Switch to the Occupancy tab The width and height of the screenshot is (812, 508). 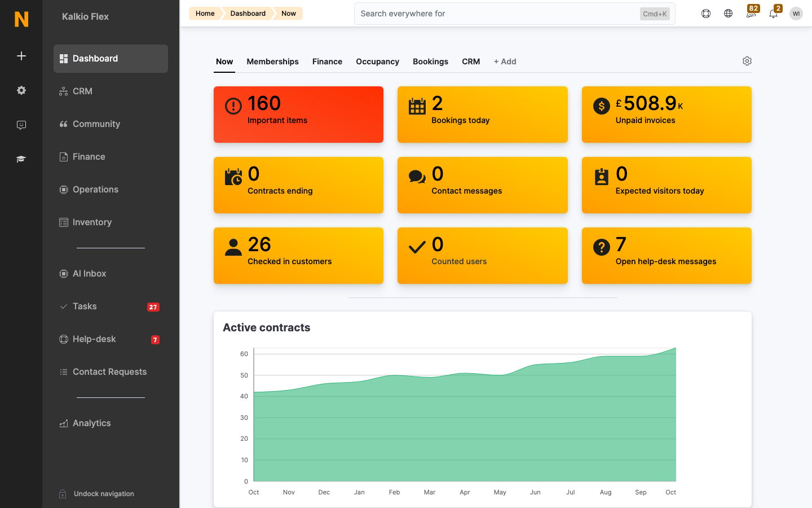coord(377,62)
